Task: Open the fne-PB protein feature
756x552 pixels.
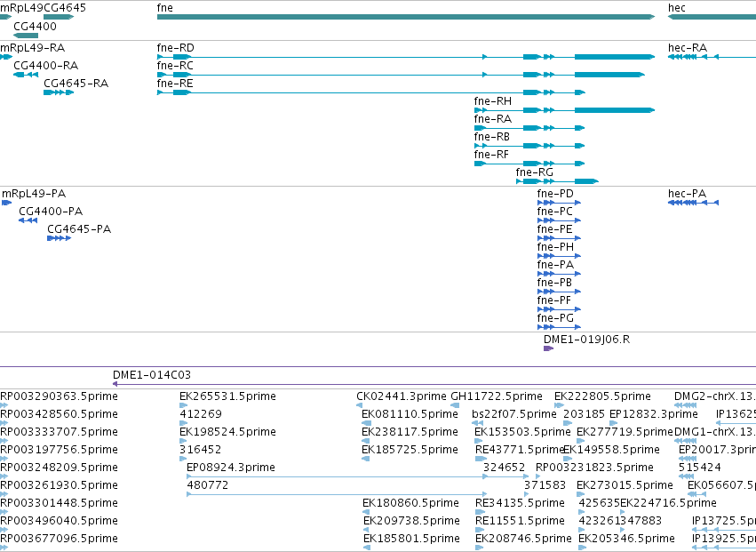Action: (x=559, y=292)
